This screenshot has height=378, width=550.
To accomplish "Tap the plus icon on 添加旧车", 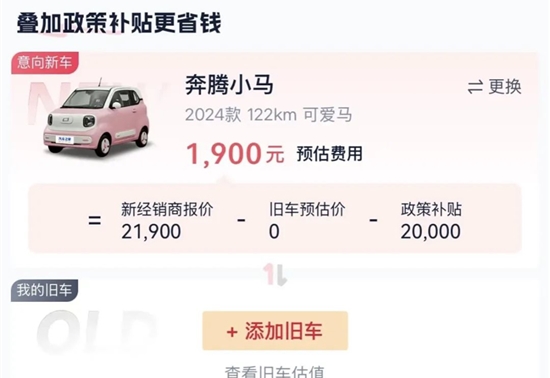I will click(x=232, y=332).
